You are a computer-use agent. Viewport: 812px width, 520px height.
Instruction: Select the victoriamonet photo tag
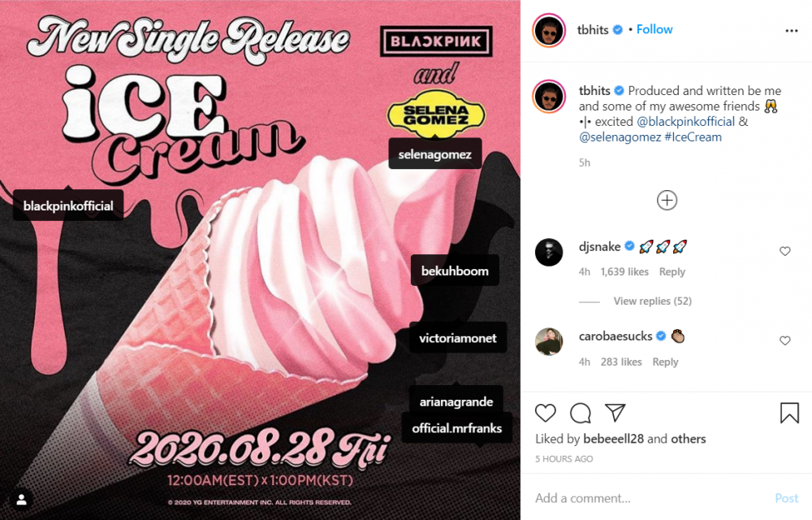458,338
